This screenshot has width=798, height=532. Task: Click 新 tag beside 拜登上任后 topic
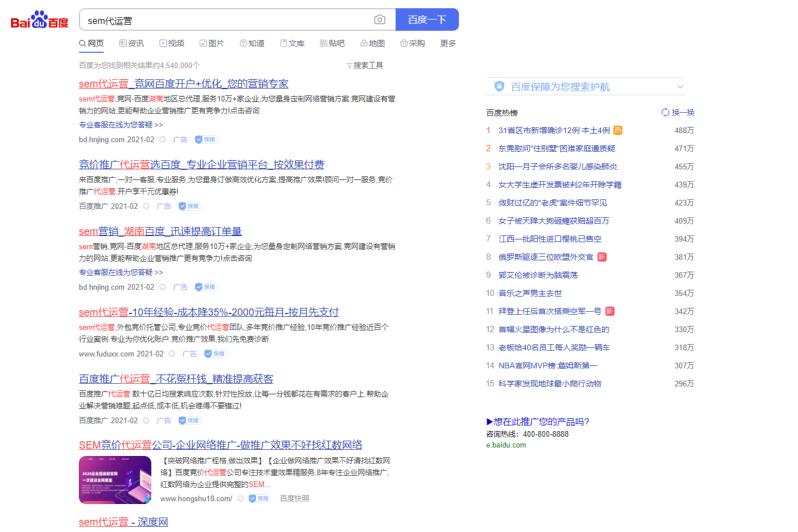[x=610, y=312]
